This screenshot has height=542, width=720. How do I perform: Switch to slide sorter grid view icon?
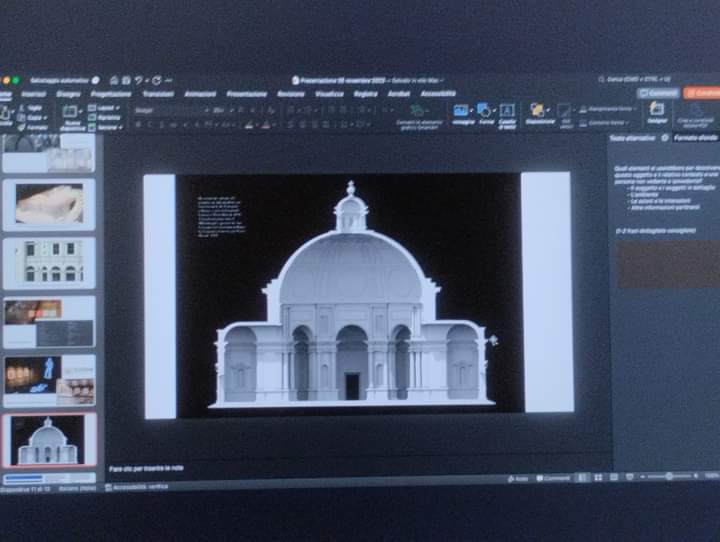click(x=598, y=478)
